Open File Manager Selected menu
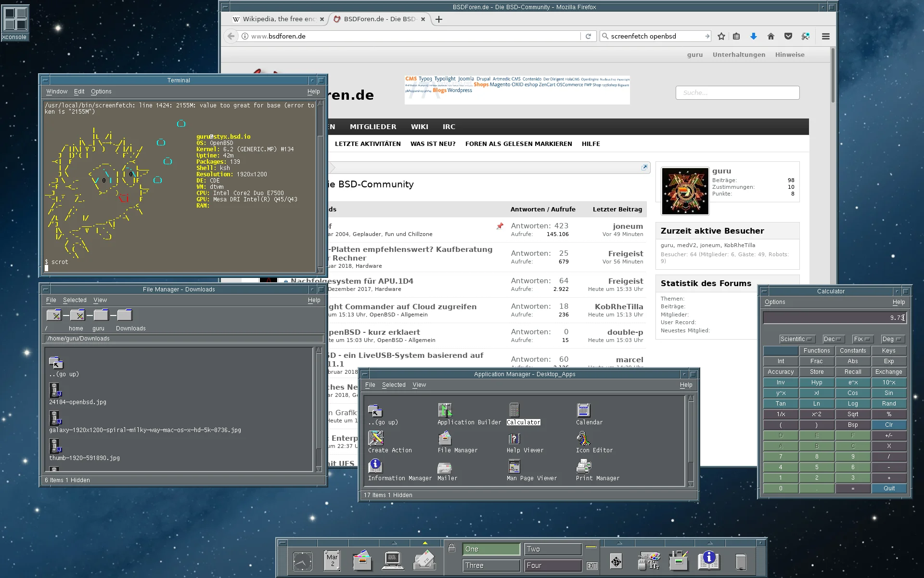This screenshot has height=578, width=924. 75,300
